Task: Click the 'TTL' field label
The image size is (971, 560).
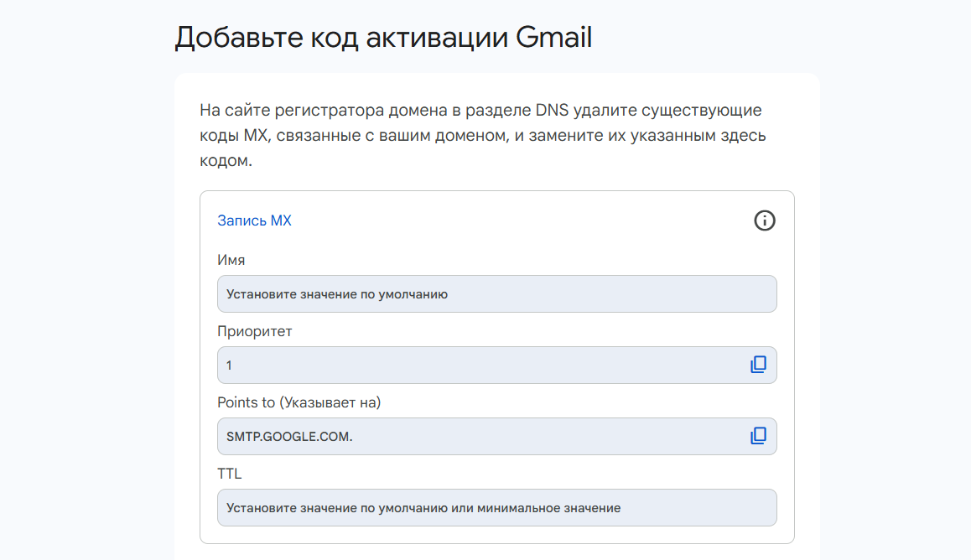Action: coord(229,474)
